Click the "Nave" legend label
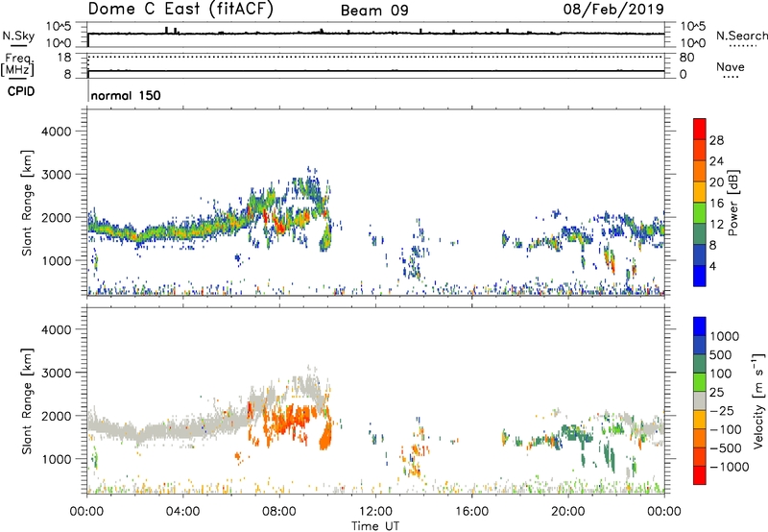Screen dimensions: 768x532 tap(731, 67)
